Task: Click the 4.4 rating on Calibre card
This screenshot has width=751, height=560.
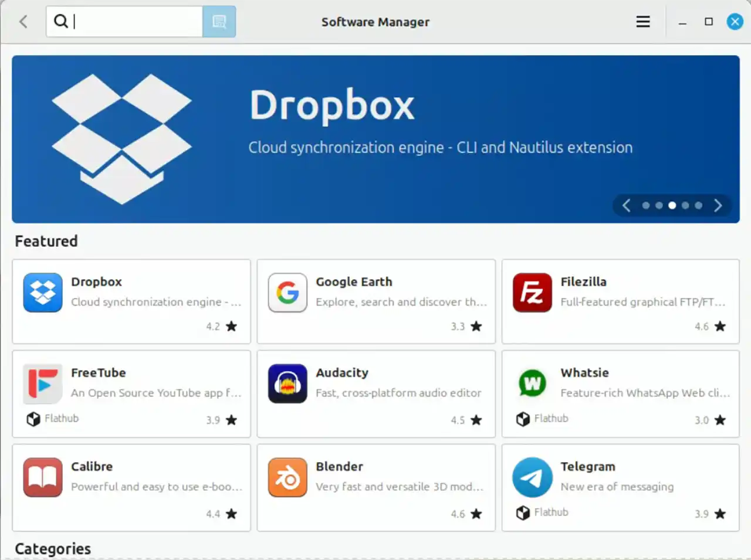Action: click(x=213, y=514)
